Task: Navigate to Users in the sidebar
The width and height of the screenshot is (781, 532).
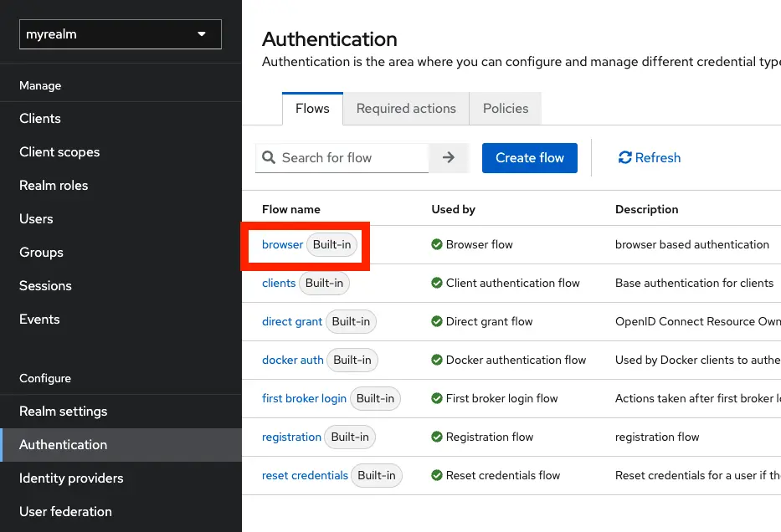Action: click(x=36, y=218)
